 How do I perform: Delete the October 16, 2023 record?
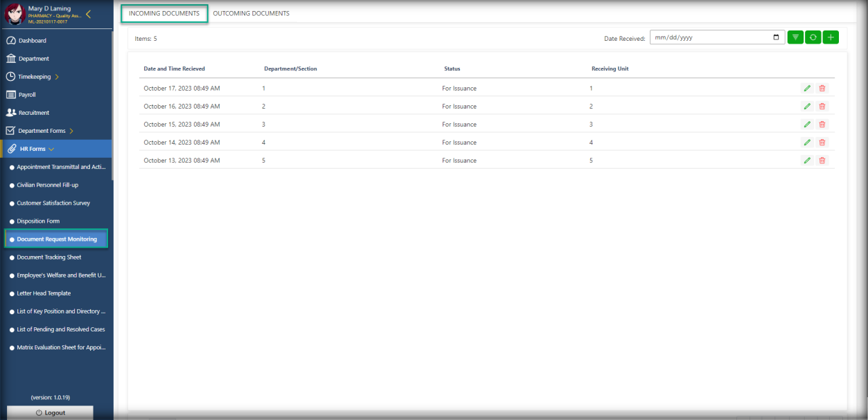822,107
